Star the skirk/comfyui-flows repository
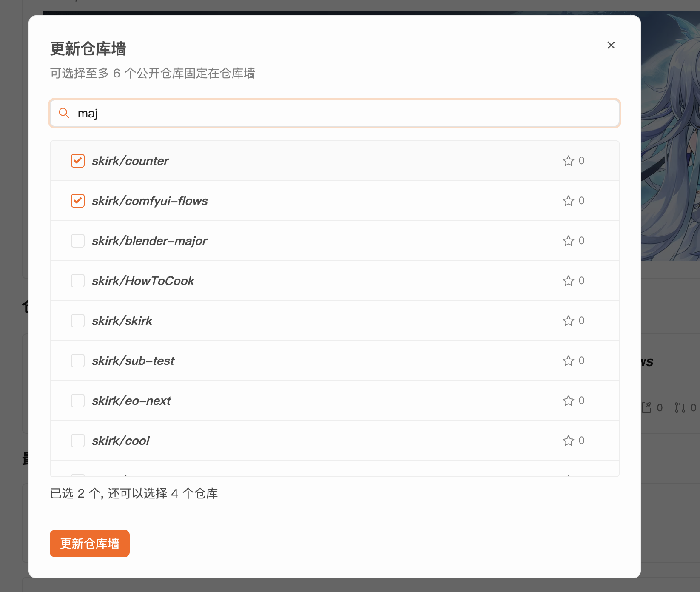The width and height of the screenshot is (700, 592). 568,201
